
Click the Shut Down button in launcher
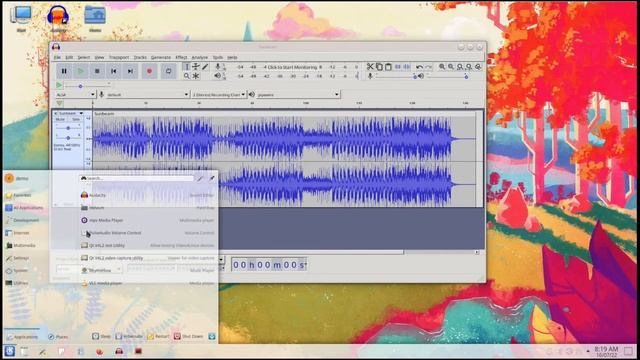coord(189,336)
